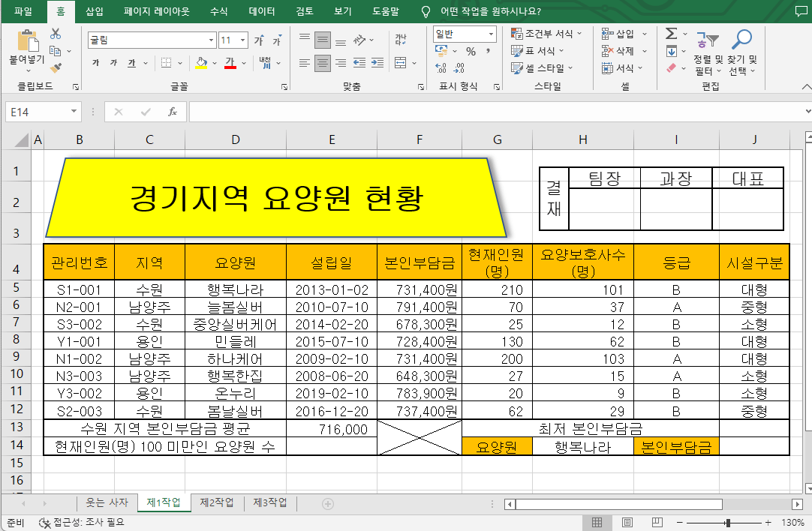The width and height of the screenshot is (812, 531).
Task: Open the 파일 tab
Action: [x=23, y=11]
